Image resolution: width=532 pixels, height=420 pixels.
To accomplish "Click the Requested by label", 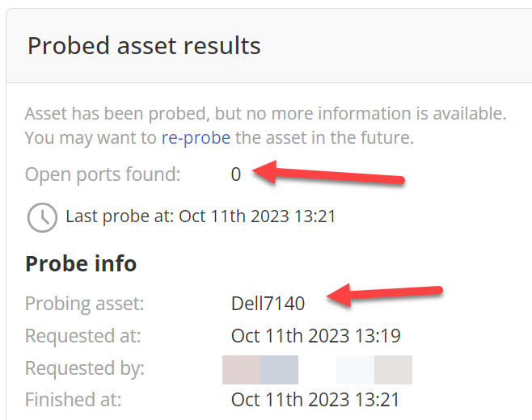I will coord(85,368).
